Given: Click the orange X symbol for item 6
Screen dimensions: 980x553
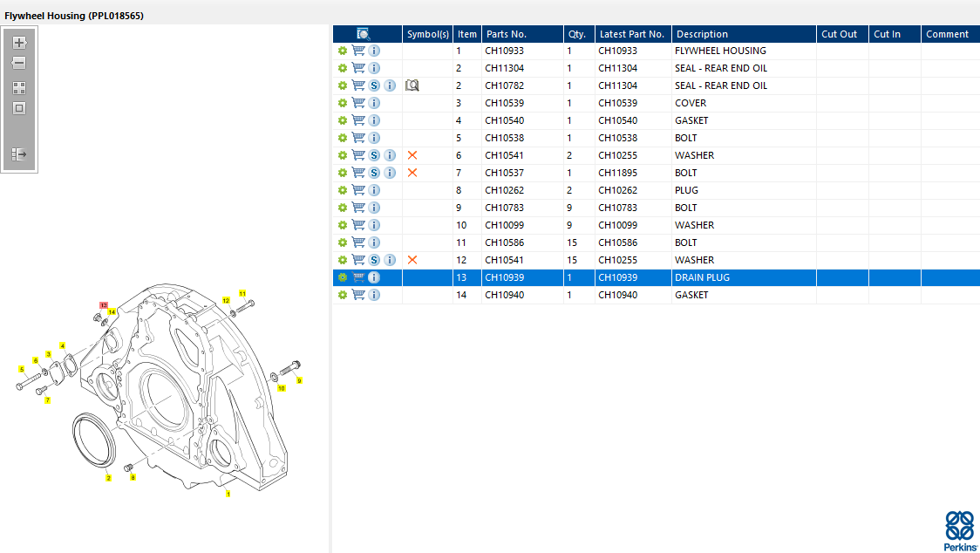Looking at the screenshot, I should coord(412,155).
